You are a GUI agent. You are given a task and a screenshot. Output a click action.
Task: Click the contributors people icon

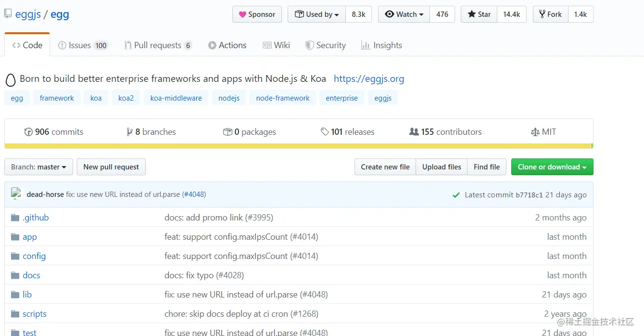point(414,132)
